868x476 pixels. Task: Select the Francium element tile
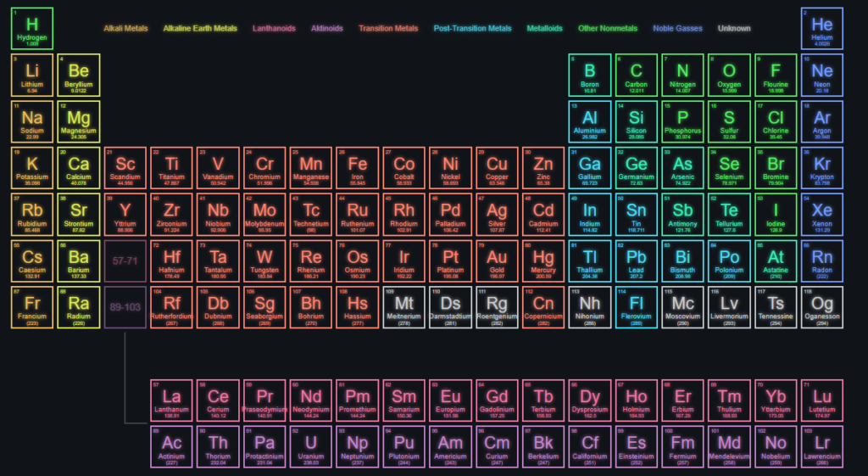point(32,307)
